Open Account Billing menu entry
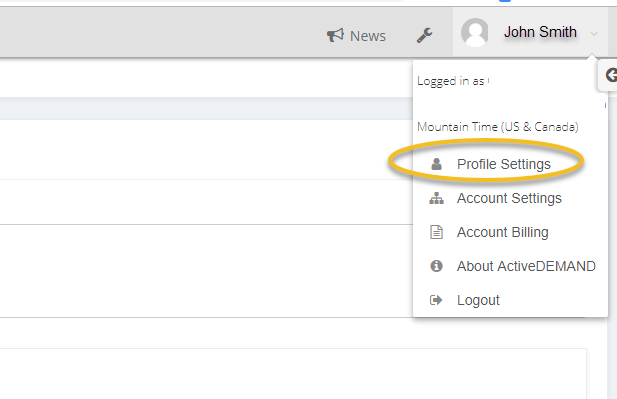This screenshot has height=399, width=617. click(x=502, y=232)
